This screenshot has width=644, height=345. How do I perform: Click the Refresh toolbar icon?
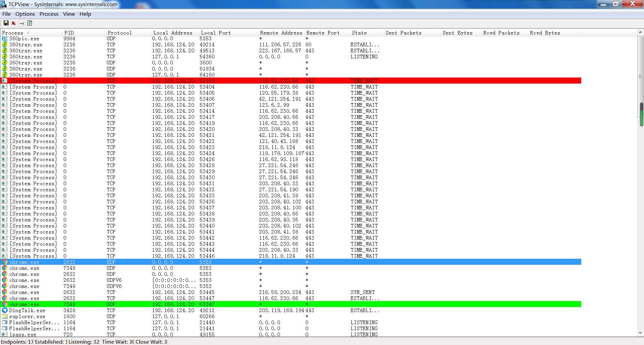point(30,23)
